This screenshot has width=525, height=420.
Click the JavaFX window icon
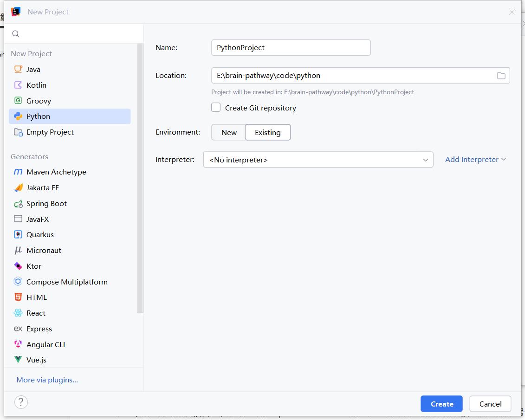tap(18, 219)
